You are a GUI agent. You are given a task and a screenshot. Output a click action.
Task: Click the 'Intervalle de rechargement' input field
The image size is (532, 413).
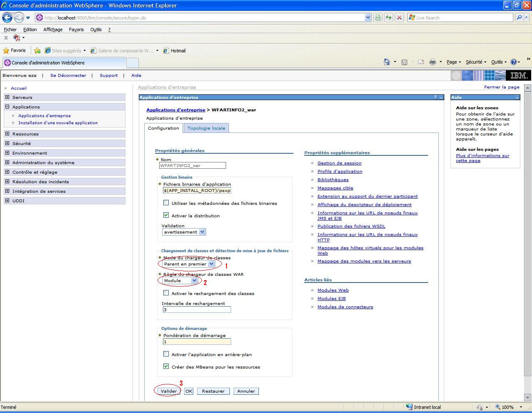click(x=197, y=310)
